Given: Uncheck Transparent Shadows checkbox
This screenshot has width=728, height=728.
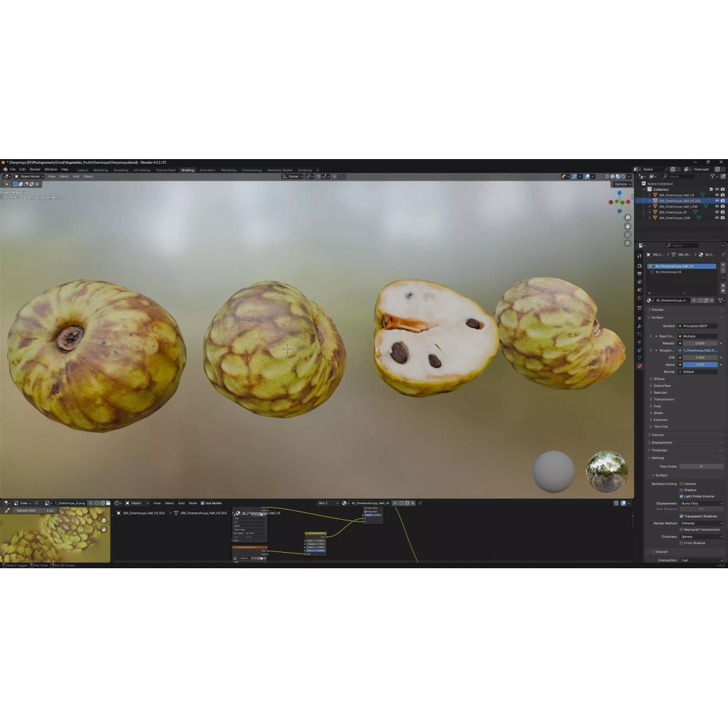Looking at the screenshot, I should (x=681, y=516).
